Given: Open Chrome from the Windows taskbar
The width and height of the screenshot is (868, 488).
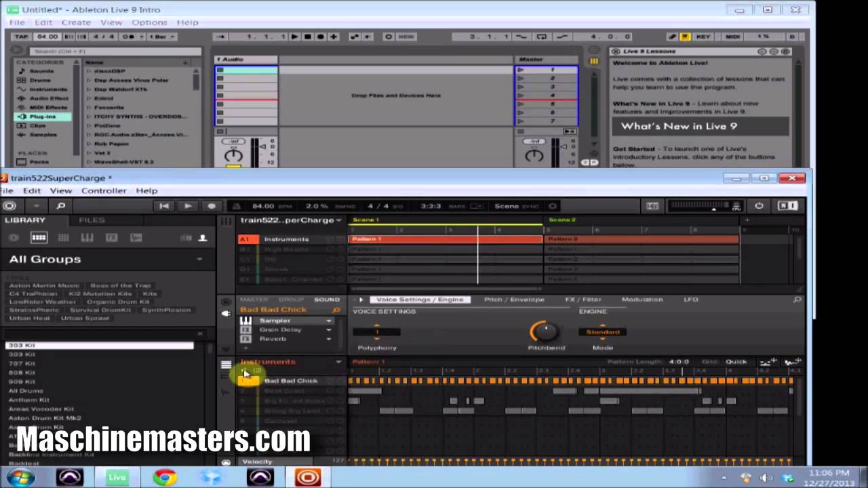Looking at the screenshot, I should coord(164,477).
